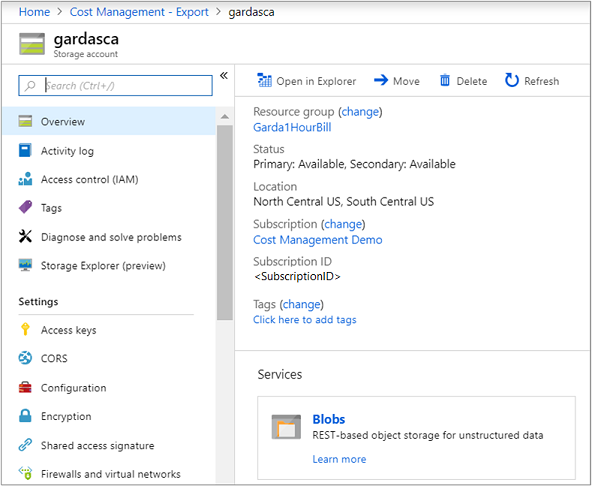Open Garda1HourBill resource group link
Screen dimensions: 592x486
(292, 127)
